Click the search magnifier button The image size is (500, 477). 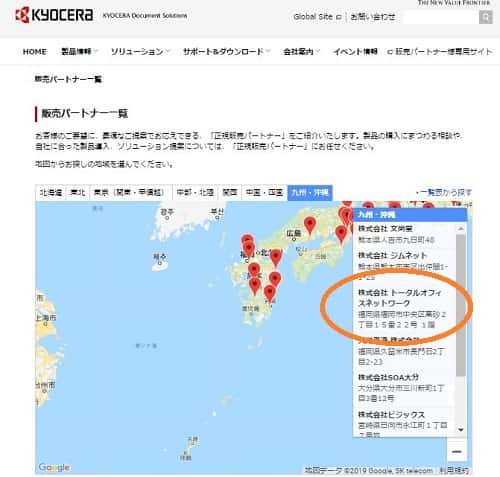click(x=486, y=17)
